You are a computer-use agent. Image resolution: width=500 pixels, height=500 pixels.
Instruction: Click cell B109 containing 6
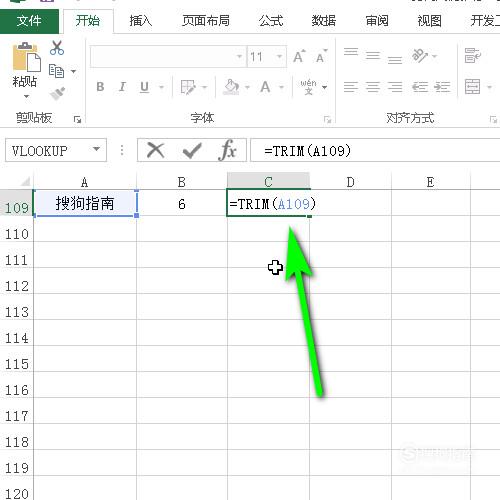point(182,203)
